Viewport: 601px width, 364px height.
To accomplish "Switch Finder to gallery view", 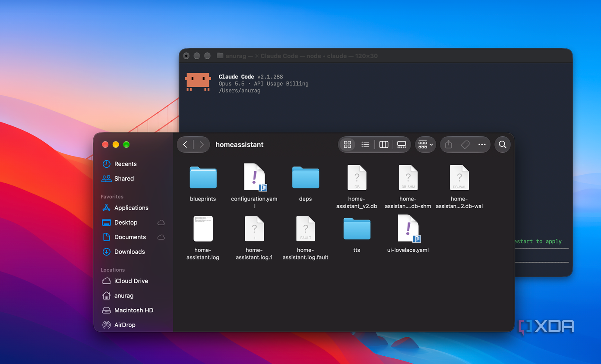I will click(x=402, y=144).
